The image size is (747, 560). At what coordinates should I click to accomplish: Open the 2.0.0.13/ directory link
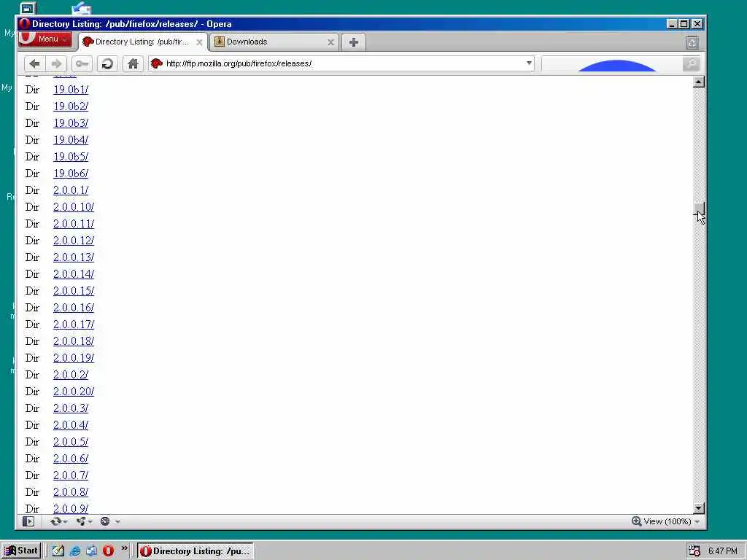pos(74,257)
